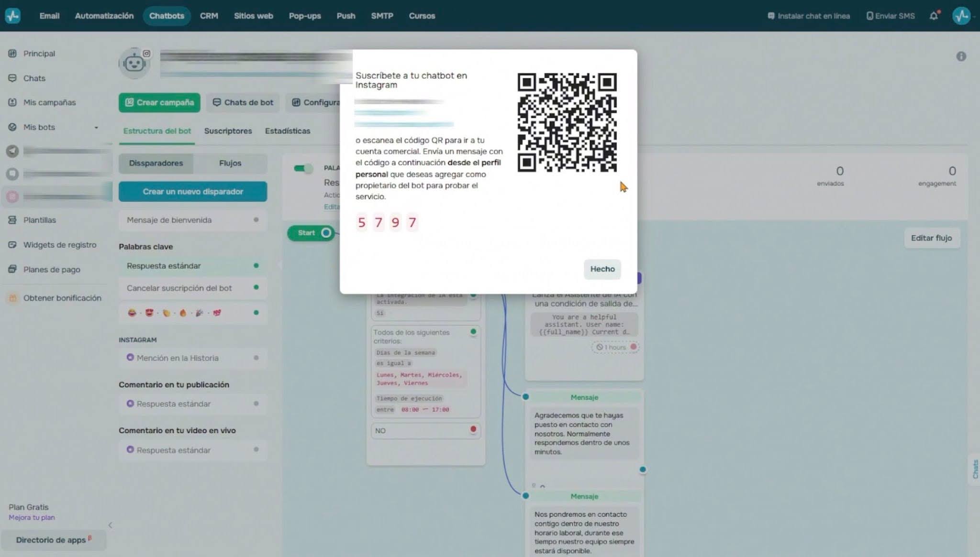Click the 1 hours delay badge
The width and height of the screenshot is (980, 557).
pos(614,347)
